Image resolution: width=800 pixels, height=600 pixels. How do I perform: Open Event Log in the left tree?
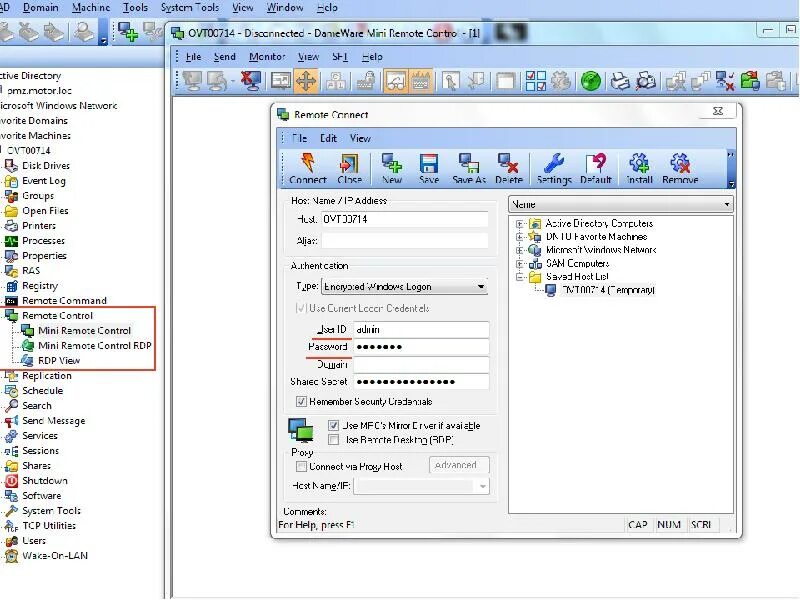tap(43, 181)
